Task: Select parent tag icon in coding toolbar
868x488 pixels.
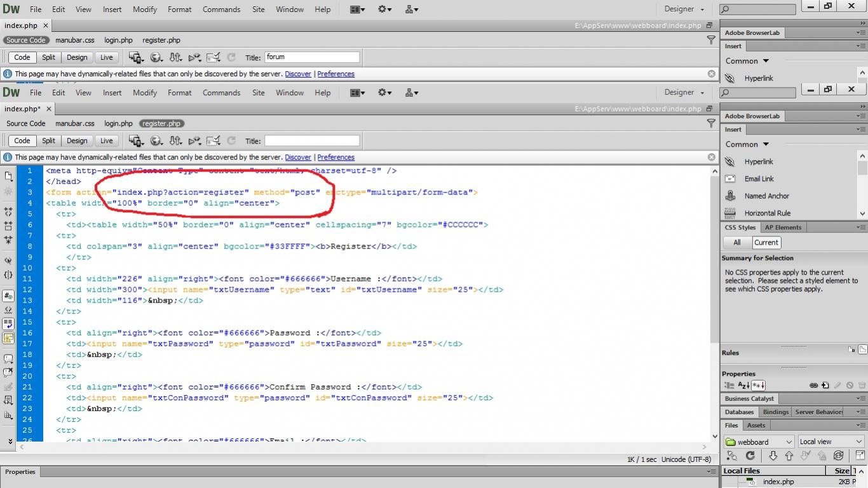Action: pyautogui.click(x=9, y=260)
